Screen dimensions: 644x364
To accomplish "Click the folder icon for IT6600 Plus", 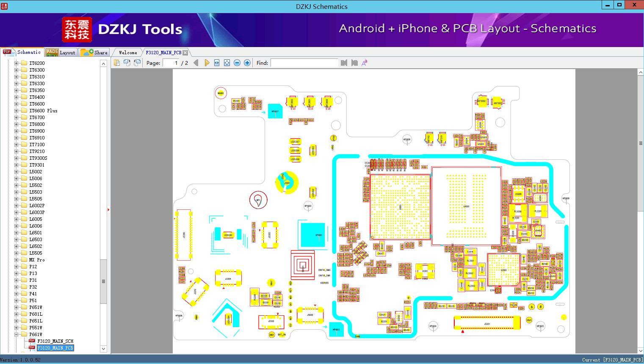I will pyautogui.click(x=24, y=111).
